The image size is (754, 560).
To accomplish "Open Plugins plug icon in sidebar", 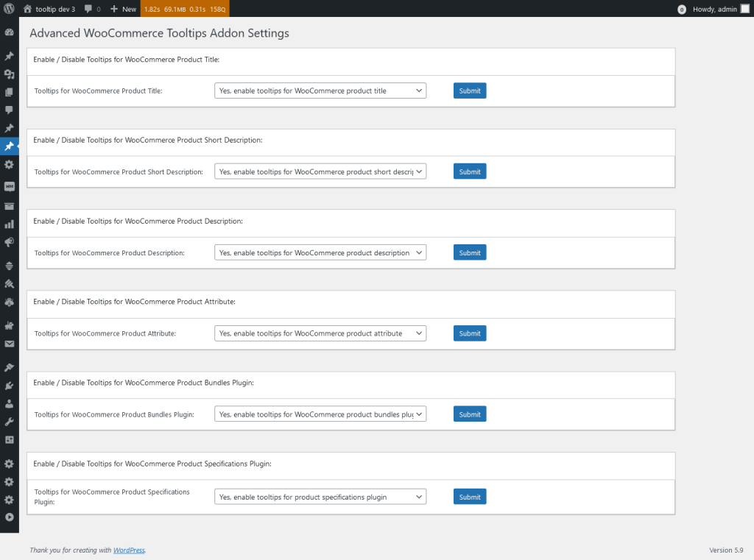I will [x=9, y=386].
